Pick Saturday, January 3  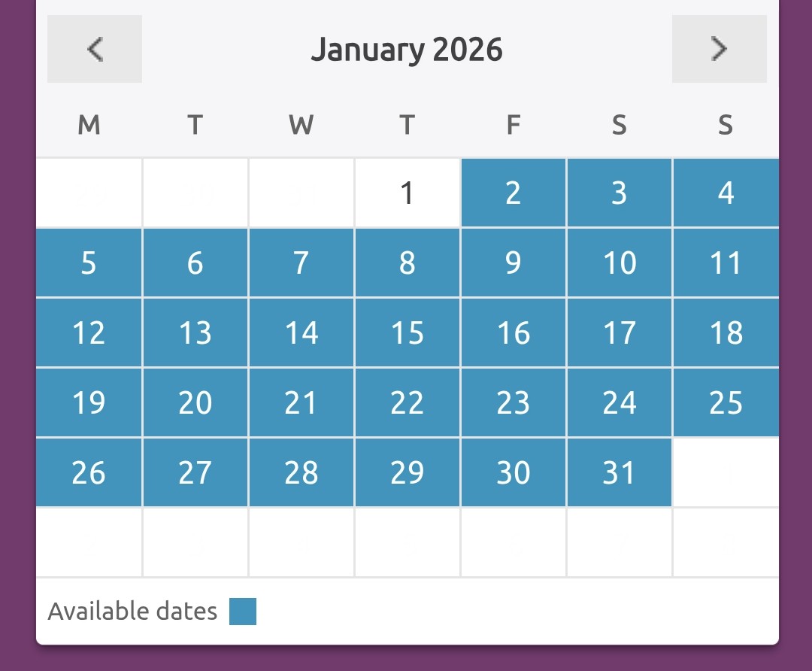620,193
